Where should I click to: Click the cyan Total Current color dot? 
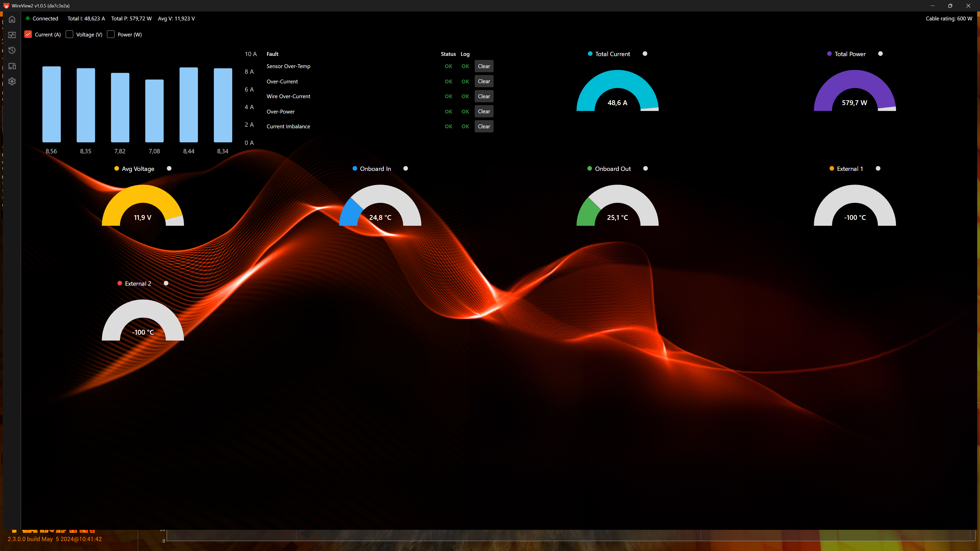pyautogui.click(x=590, y=54)
